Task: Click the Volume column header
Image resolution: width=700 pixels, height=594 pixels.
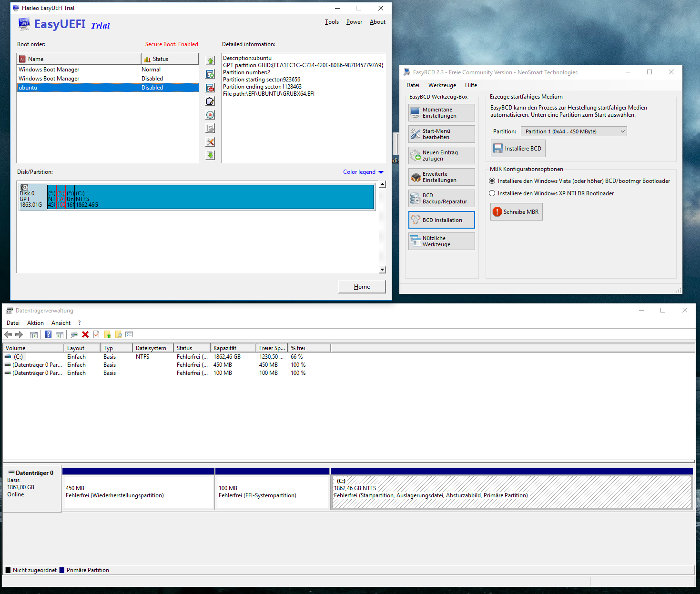Action: (33, 348)
